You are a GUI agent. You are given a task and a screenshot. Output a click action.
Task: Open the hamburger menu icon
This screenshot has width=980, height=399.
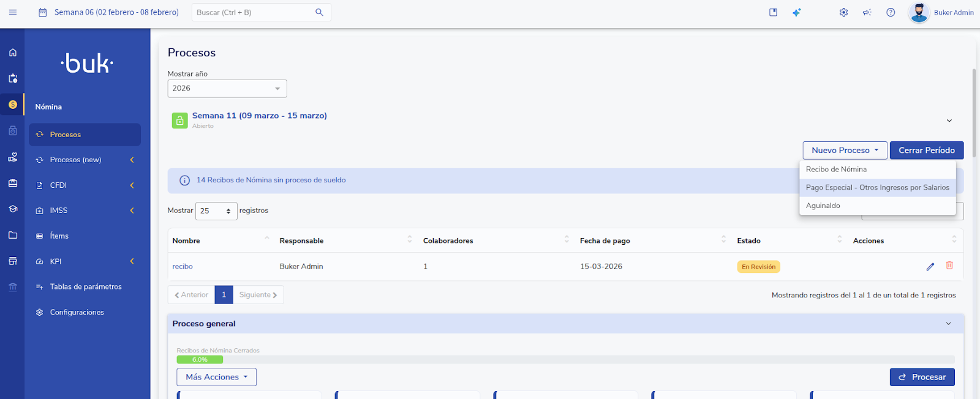[13, 12]
